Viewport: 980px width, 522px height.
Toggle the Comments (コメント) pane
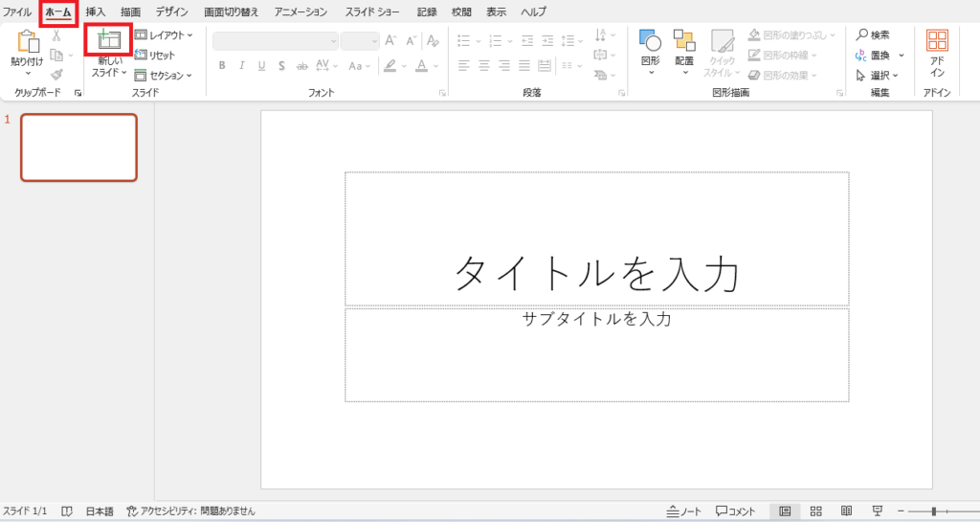pos(736,511)
